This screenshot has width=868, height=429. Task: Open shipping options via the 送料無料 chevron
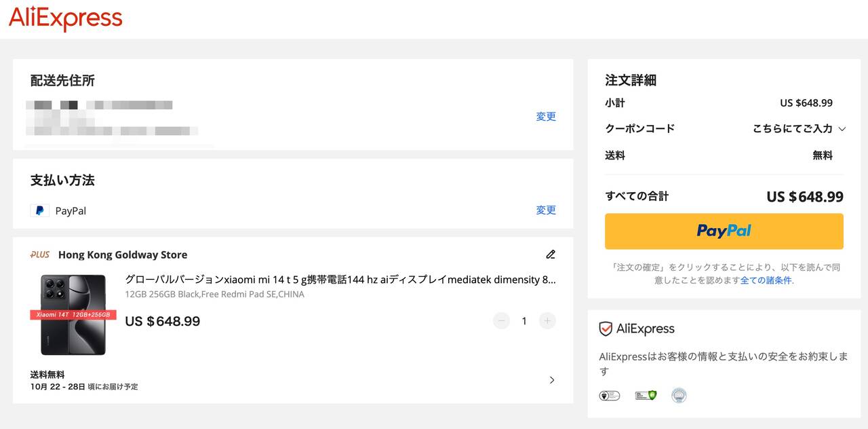pyautogui.click(x=551, y=380)
